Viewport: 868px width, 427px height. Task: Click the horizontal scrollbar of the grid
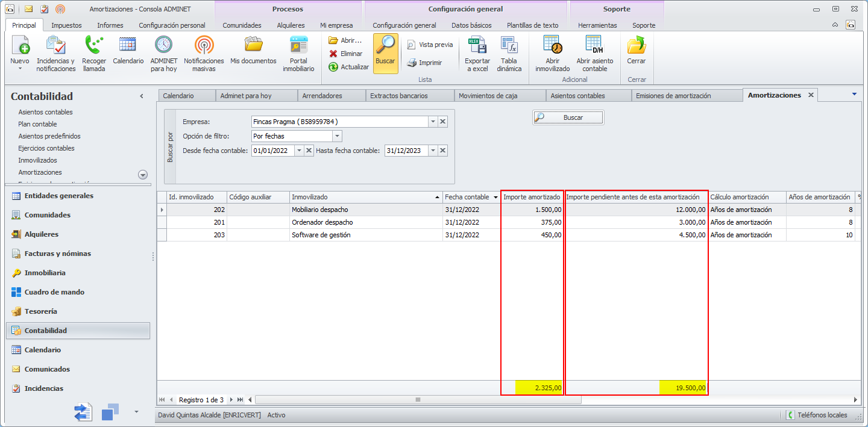(417, 400)
